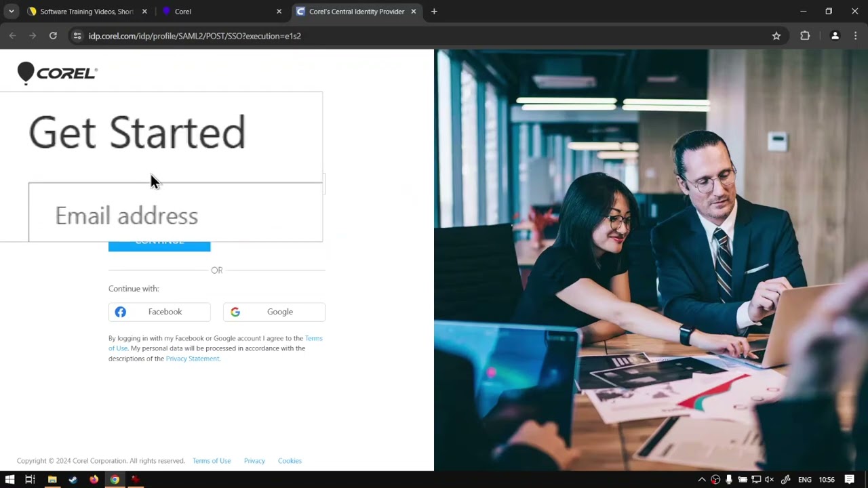The height and width of the screenshot is (488, 868).
Task: Click the Facebook logo icon
Action: (x=120, y=312)
